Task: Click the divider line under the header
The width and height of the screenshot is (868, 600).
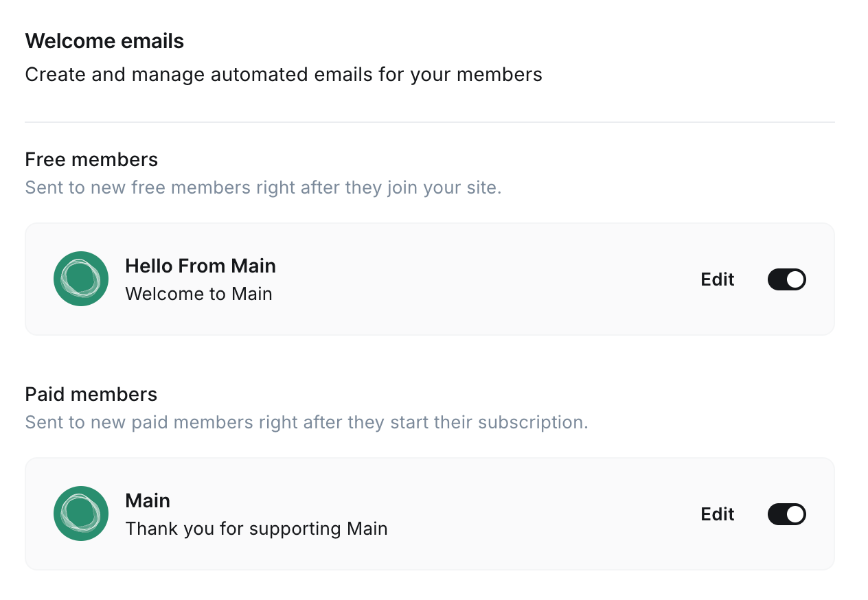Action: click(430, 122)
